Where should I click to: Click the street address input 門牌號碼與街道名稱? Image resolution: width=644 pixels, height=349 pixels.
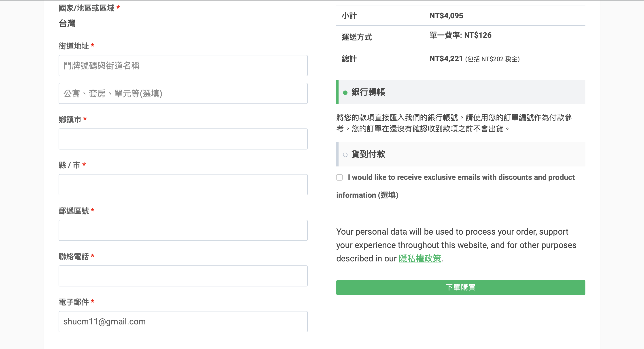tap(183, 65)
